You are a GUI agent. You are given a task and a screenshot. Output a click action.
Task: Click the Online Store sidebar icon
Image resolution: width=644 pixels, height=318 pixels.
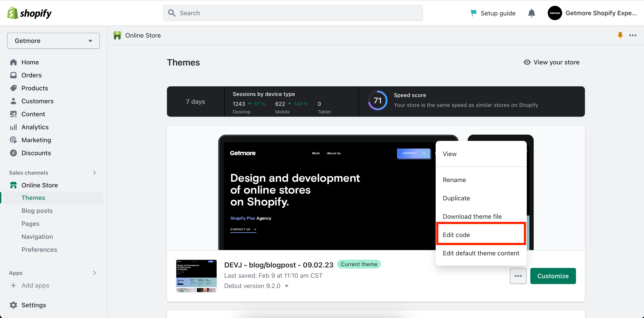pyautogui.click(x=13, y=185)
